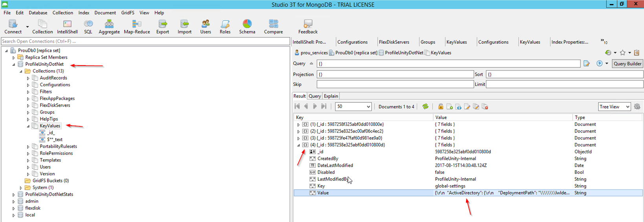Screen dimensions: 644x222
Task: Launch the Schema explorer icon
Action: (247, 27)
